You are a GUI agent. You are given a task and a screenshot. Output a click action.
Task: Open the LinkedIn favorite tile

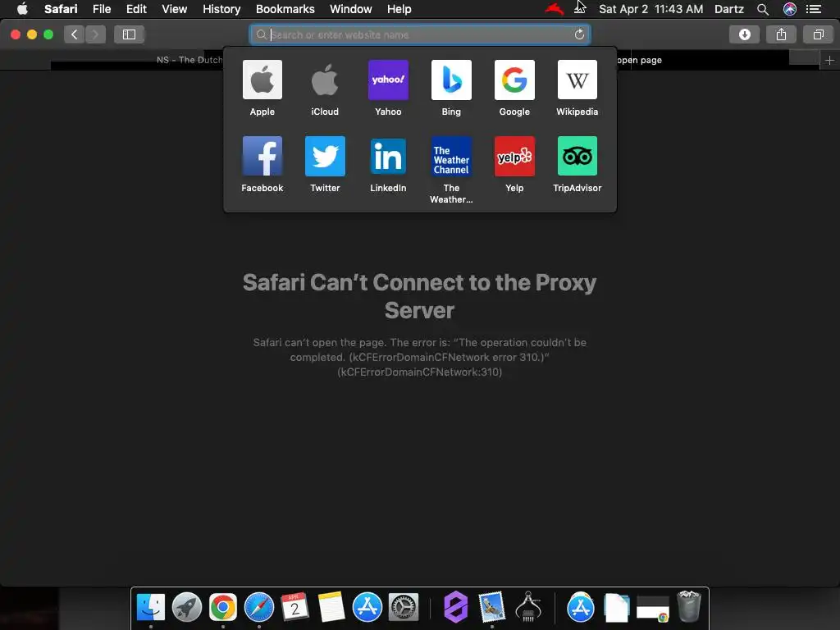pyautogui.click(x=388, y=156)
